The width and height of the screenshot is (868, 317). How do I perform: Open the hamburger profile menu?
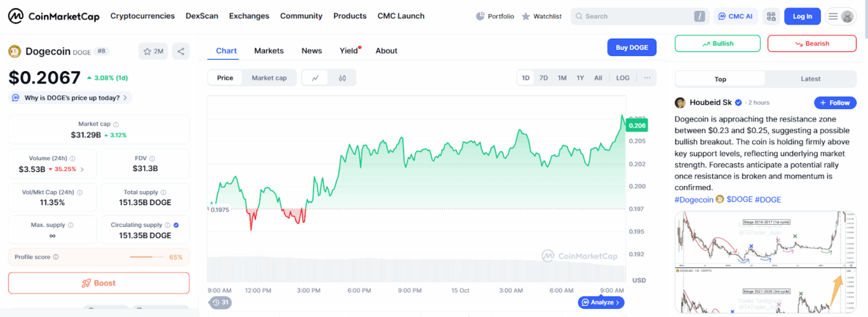point(840,17)
